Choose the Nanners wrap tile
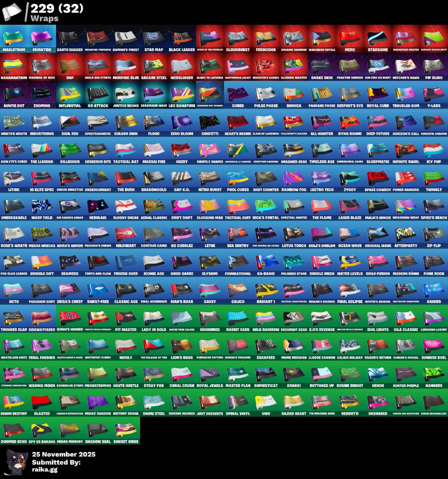Screen dimensions: 448x479 click(434, 374)
